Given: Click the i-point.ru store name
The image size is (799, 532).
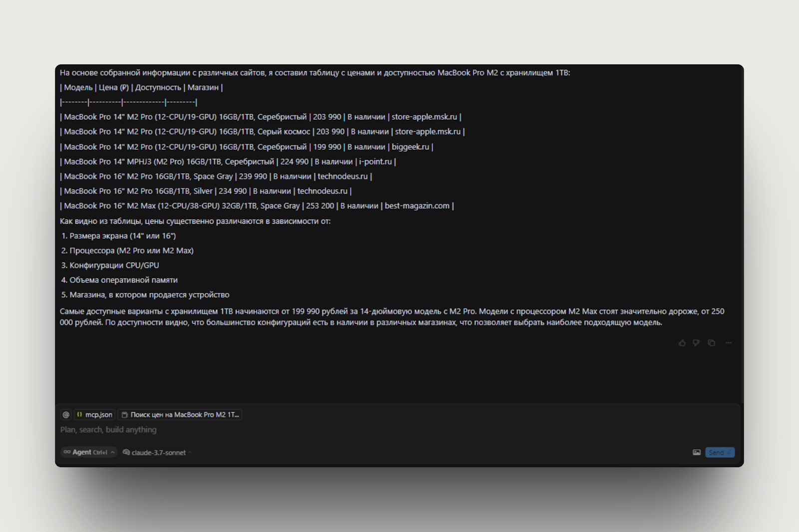Looking at the screenshot, I should (375, 162).
